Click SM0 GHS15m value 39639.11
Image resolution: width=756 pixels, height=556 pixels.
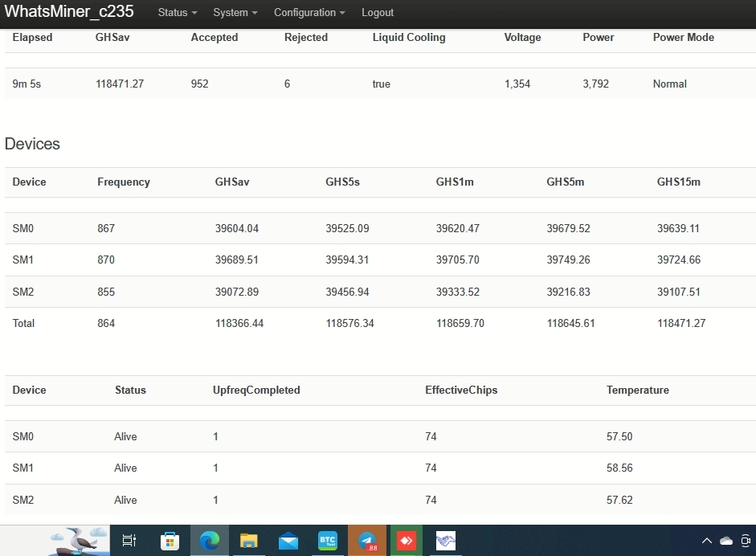click(678, 228)
